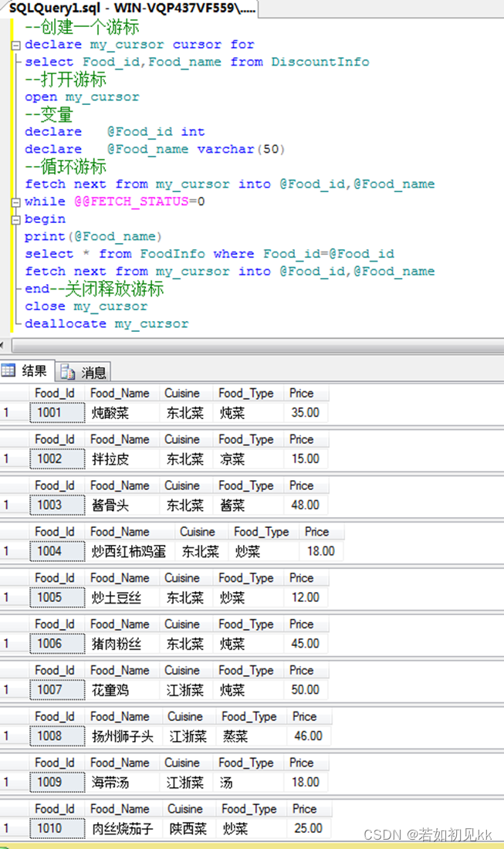Click the print(@Food_name) statement

point(93,237)
